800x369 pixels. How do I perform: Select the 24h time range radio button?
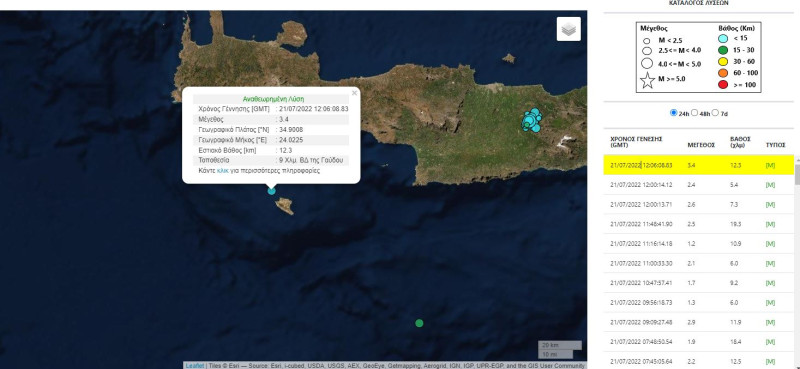coord(673,113)
